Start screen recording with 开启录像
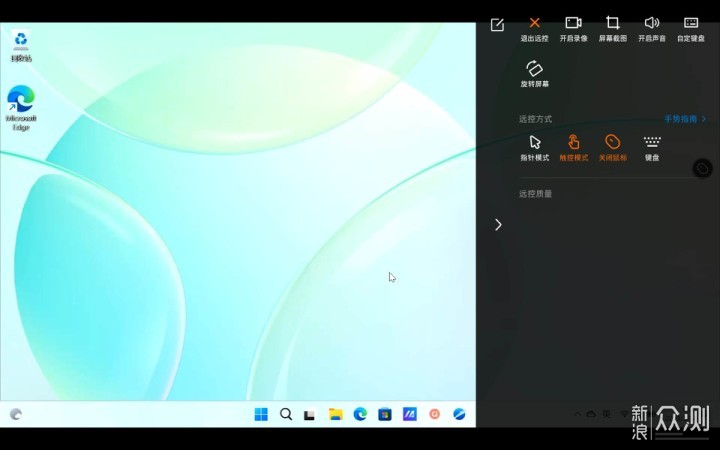Viewport: 720px width, 450px height. coord(574,29)
